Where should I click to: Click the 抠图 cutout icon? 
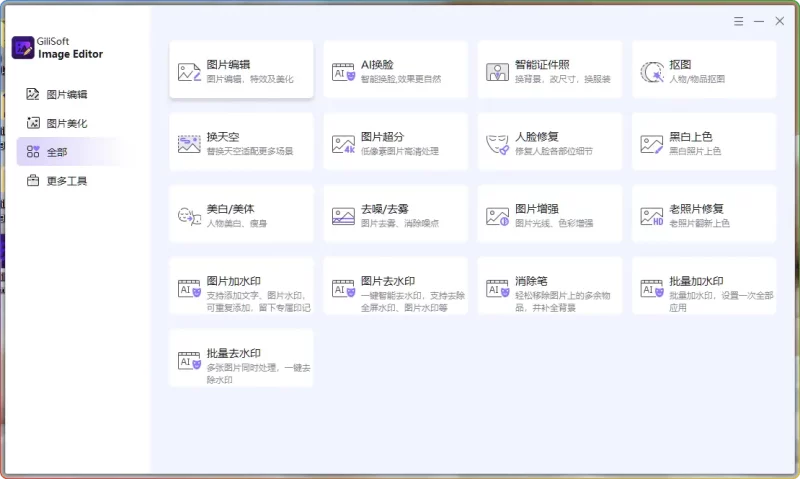tap(652, 72)
